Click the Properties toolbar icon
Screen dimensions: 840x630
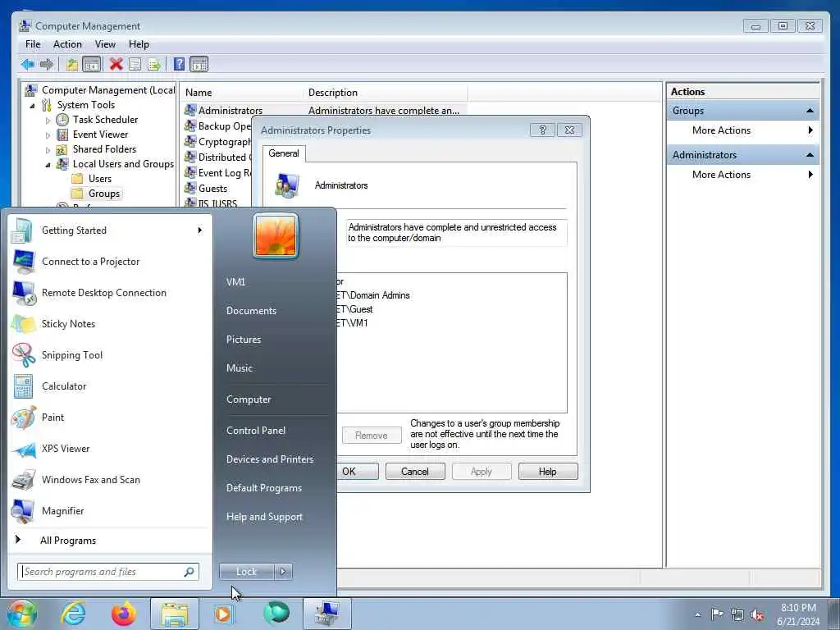(135, 65)
